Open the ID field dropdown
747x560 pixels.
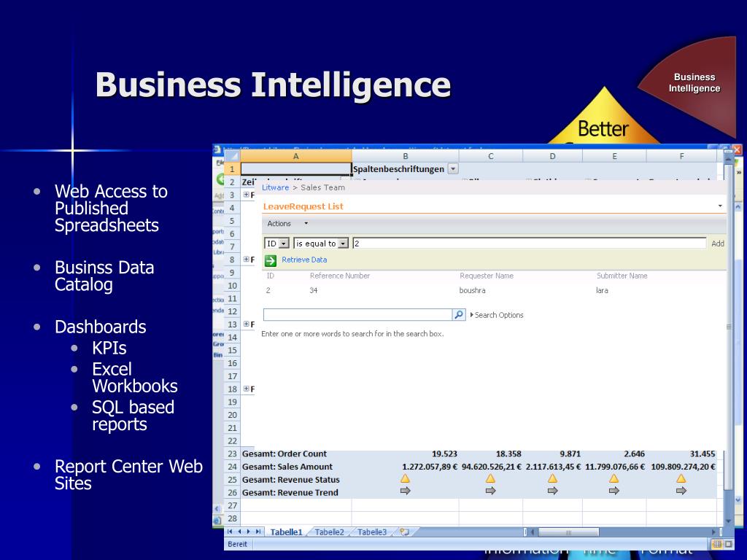click(x=284, y=244)
